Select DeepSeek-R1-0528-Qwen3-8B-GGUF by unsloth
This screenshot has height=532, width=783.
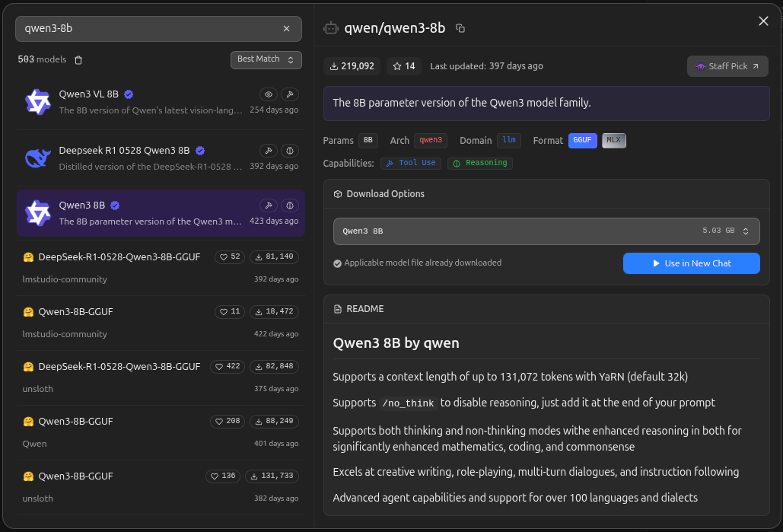[161, 377]
